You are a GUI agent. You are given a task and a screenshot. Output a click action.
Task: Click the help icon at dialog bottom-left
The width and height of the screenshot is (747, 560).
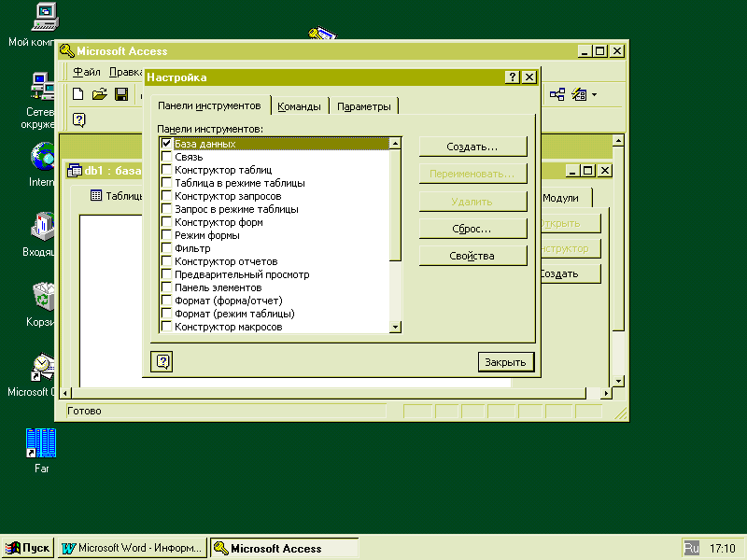point(161,361)
